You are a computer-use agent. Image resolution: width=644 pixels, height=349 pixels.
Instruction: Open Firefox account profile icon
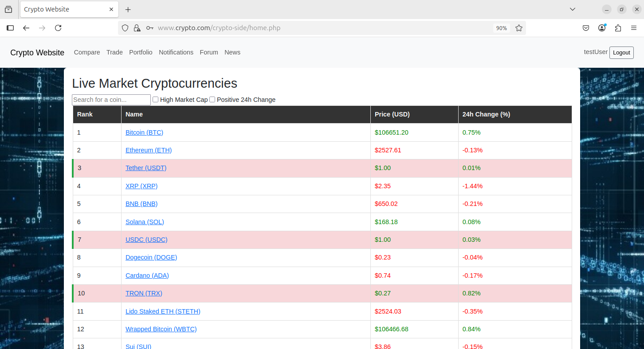[x=602, y=28]
